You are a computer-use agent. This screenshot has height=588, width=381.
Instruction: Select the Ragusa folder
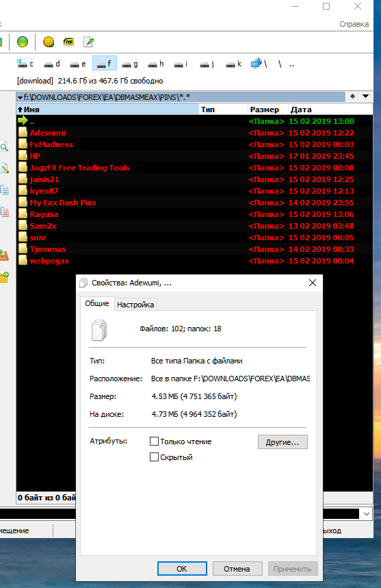194,214
